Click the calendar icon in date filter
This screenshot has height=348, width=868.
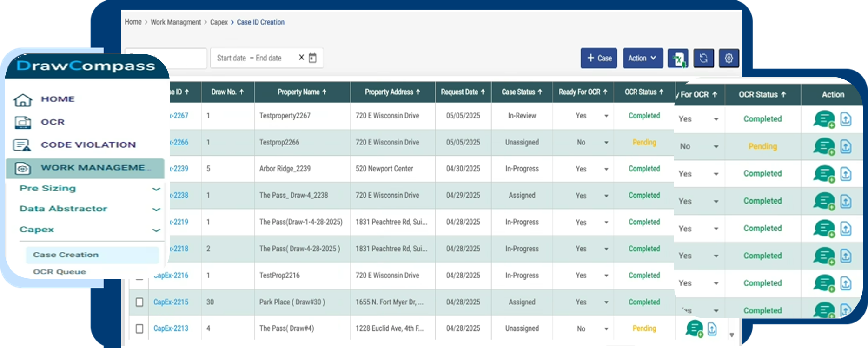point(313,58)
